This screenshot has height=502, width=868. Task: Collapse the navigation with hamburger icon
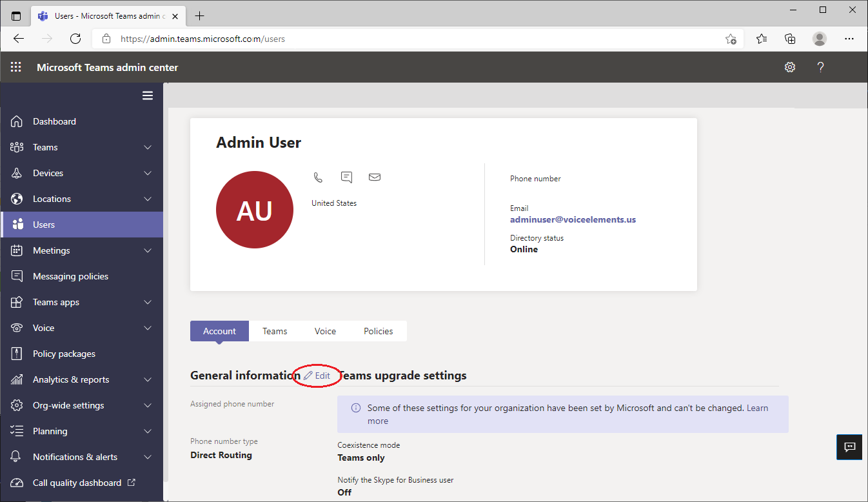click(x=148, y=95)
